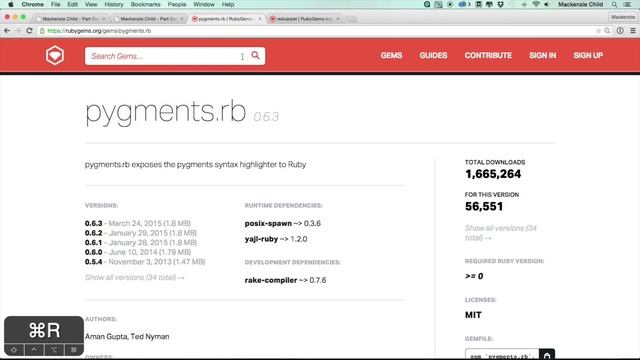Viewport: 640px width, 360px height.
Task: Open the View menu
Action: [x=91, y=4]
